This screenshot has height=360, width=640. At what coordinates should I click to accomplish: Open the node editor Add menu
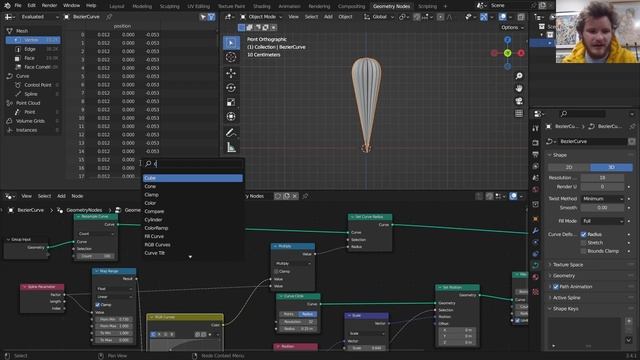(x=61, y=196)
